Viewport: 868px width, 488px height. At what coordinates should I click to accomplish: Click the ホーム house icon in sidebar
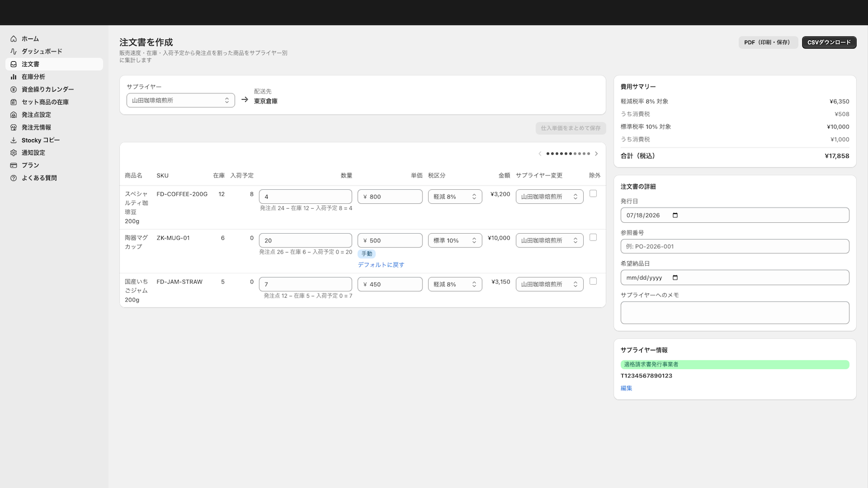[x=14, y=39]
